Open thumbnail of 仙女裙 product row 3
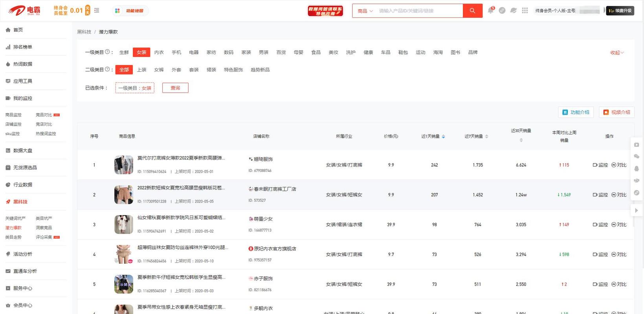The height and width of the screenshot is (314, 644). (124, 225)
